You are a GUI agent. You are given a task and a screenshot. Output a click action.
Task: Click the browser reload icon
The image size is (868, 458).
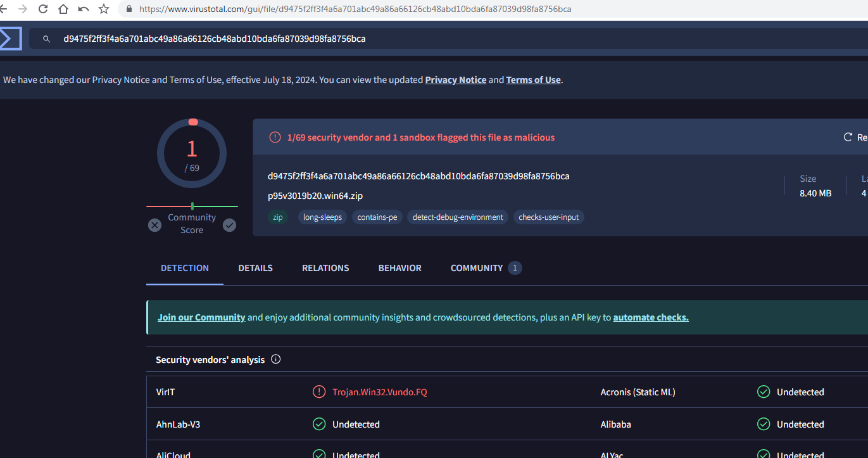click(x=43, y=9)
